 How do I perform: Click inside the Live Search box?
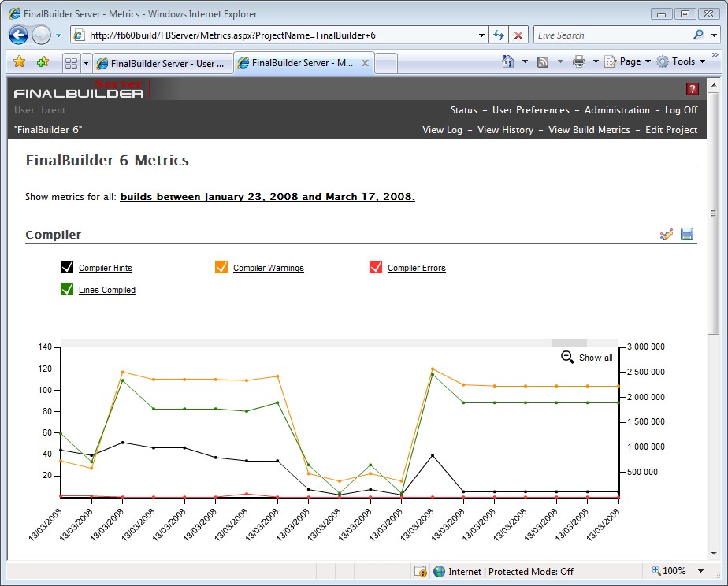tap(613, 35)
